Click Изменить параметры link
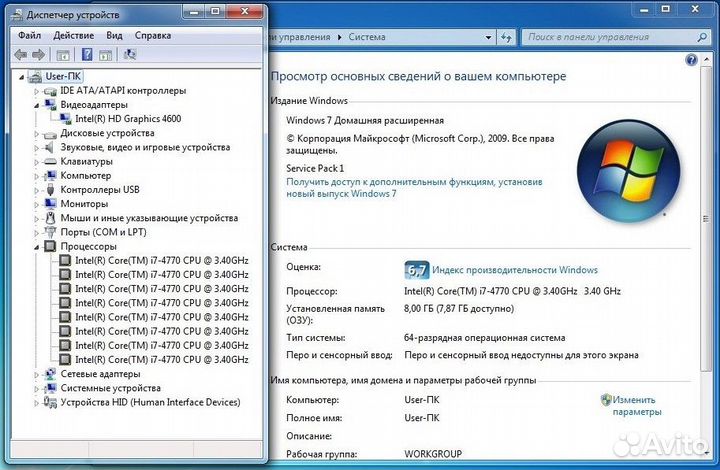This screenshot has height=470, width=720. (x=637, y=406)
